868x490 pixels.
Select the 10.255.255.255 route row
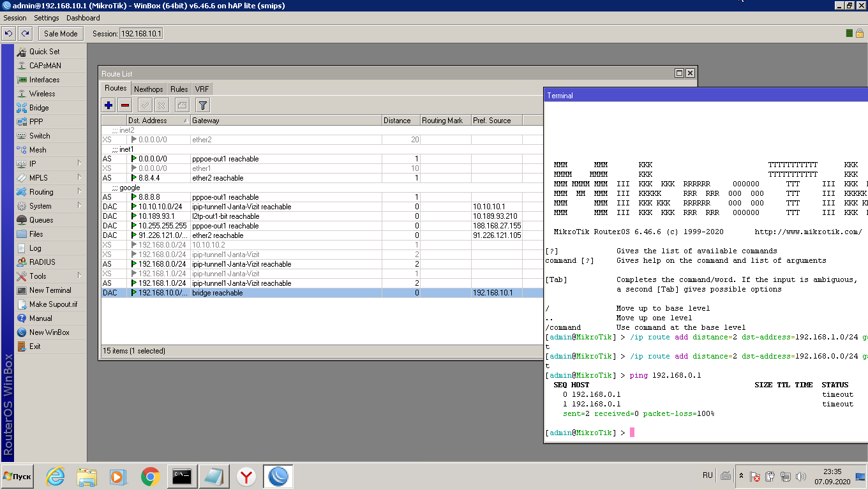pos(322,226)
